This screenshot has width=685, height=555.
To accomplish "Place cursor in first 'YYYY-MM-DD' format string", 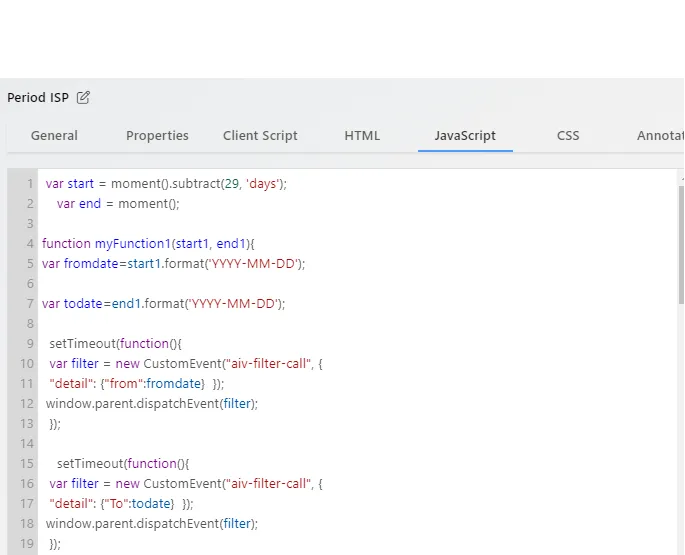I will [x=255, y=264].
